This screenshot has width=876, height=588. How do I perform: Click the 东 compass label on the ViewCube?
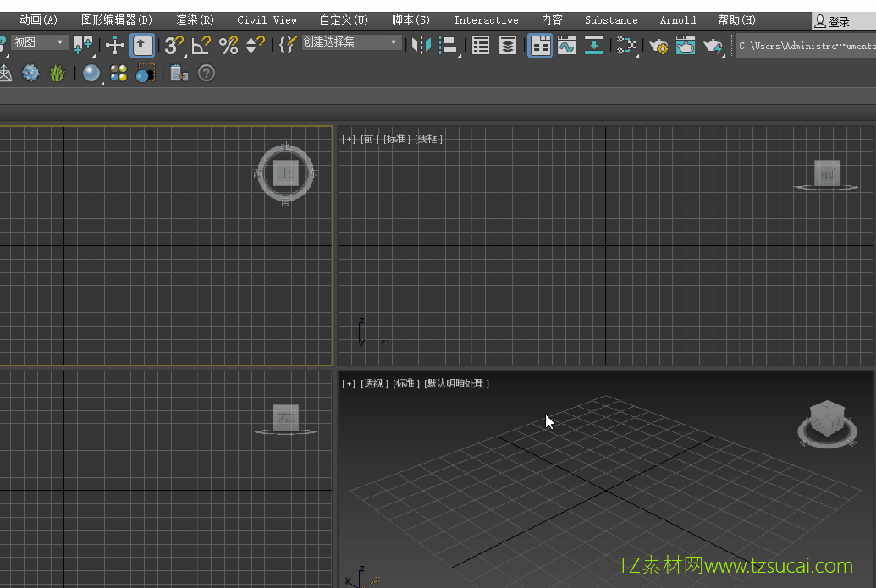pos(313,173)
